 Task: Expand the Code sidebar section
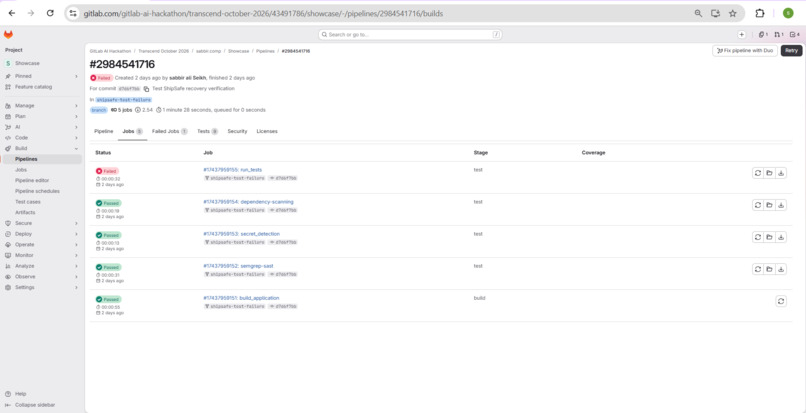pyautogui.click(x=41, y=138)
